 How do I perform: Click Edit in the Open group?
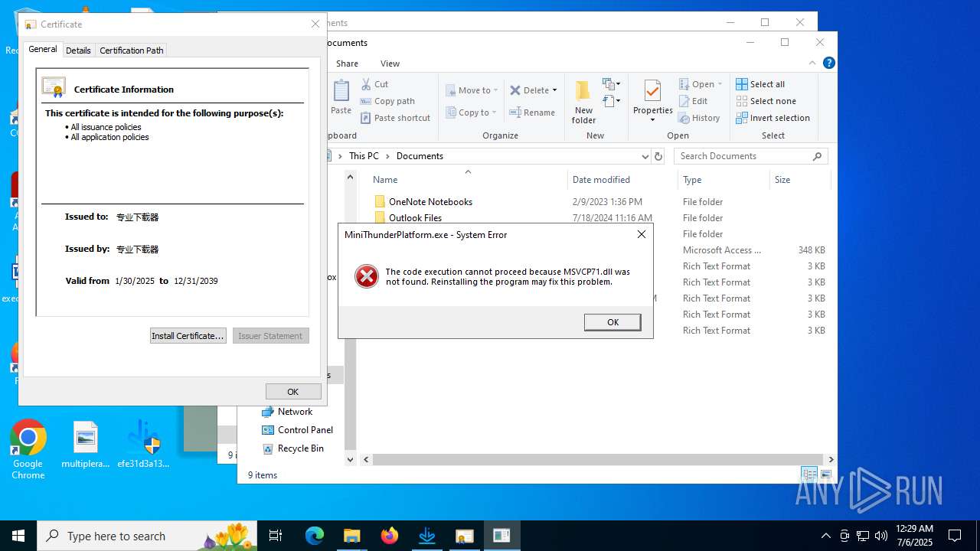coord(694,101)
